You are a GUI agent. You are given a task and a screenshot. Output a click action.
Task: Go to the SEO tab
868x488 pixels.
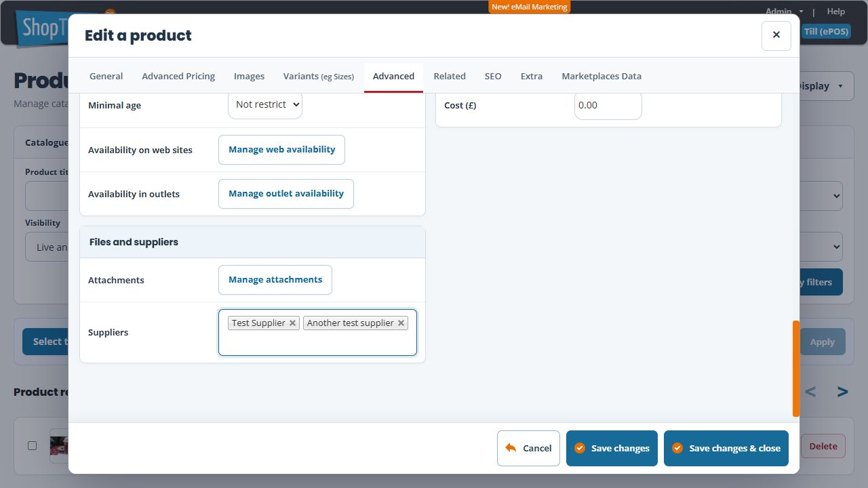coord(493,76)
